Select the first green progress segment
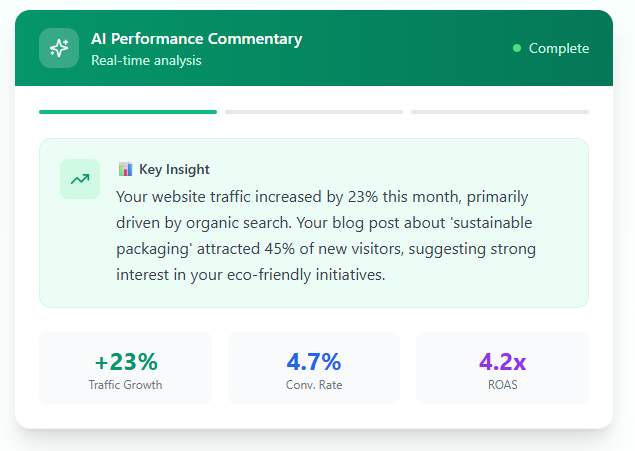Screen dimensions: 635x451 click(x=128, y=112)
